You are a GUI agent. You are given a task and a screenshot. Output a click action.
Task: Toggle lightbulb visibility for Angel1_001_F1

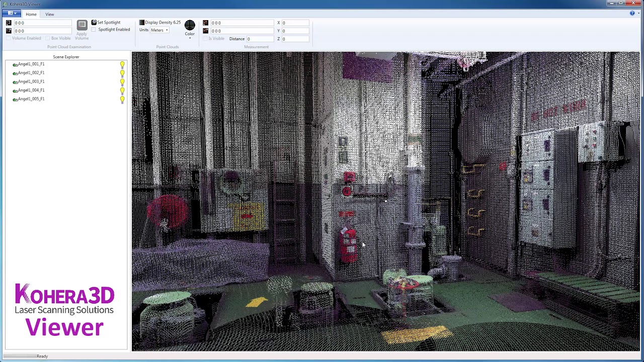122,65
